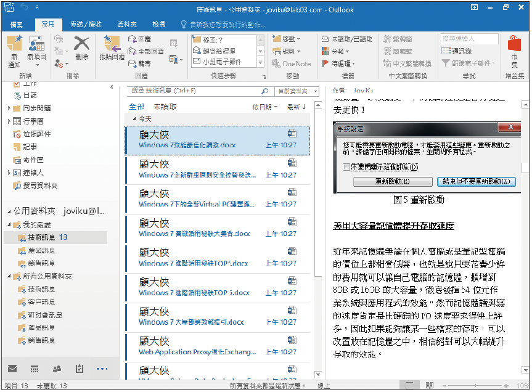Open message Windows 7 實戰活用秘訣大集合.docx

pos(218,229)
